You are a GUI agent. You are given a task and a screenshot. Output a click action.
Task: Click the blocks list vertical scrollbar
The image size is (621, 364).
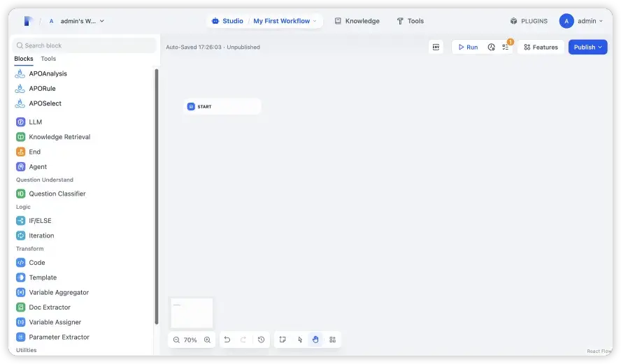157,196
